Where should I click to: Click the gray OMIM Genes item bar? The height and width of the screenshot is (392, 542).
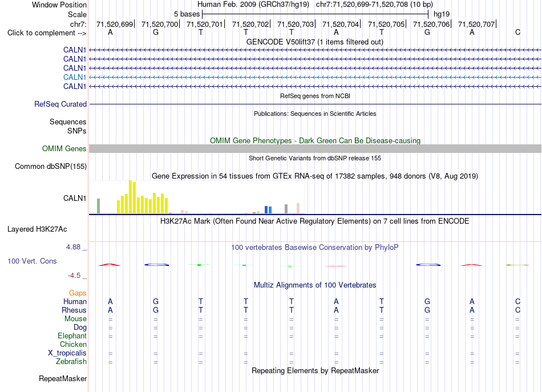315,149
